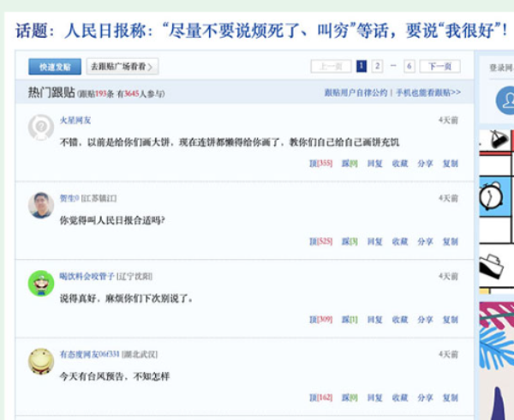Downvote 踩[1] on 说得真好 comment
This screenshot has width=514, height=420.
click(x=350, y=320)
